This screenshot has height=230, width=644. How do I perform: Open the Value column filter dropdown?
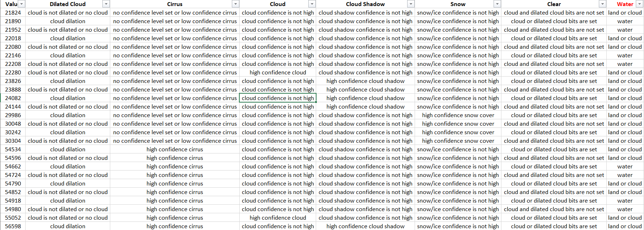[x=22, y=4]
